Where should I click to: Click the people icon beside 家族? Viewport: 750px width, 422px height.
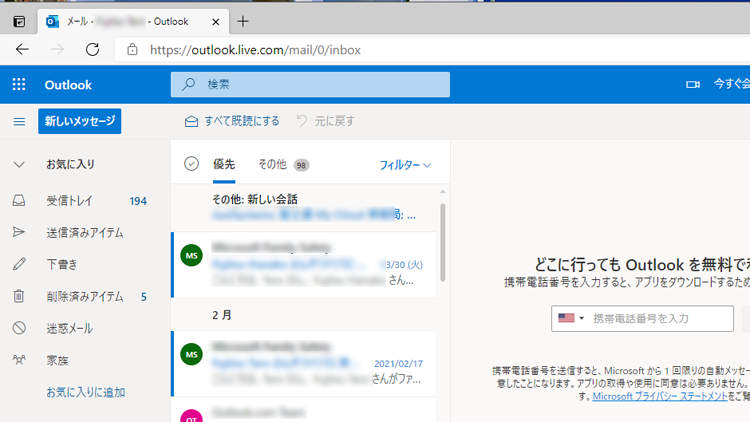19,360
